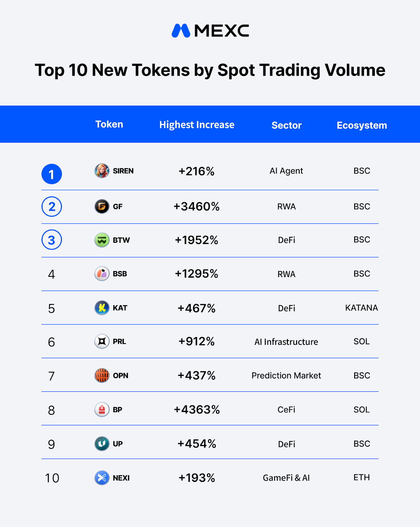Click the BSB token icon
420x527 pixels.
(x=102, y=274)
